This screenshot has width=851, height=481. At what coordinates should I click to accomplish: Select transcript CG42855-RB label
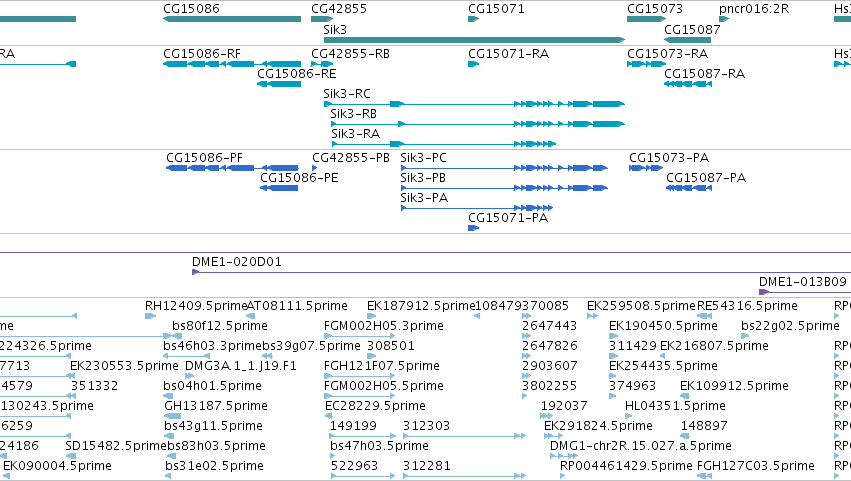pyautogui.click(x=350, y=54)
